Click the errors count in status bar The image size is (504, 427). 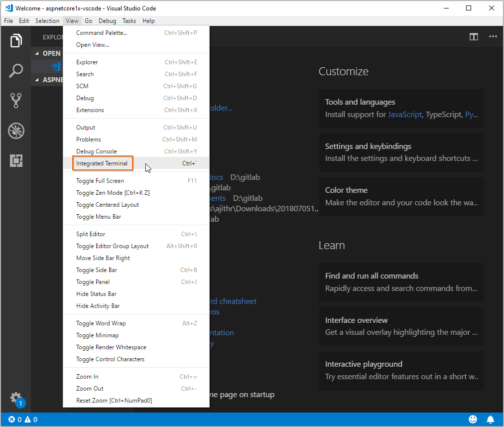pyautogui.click(x=15, y=420)
